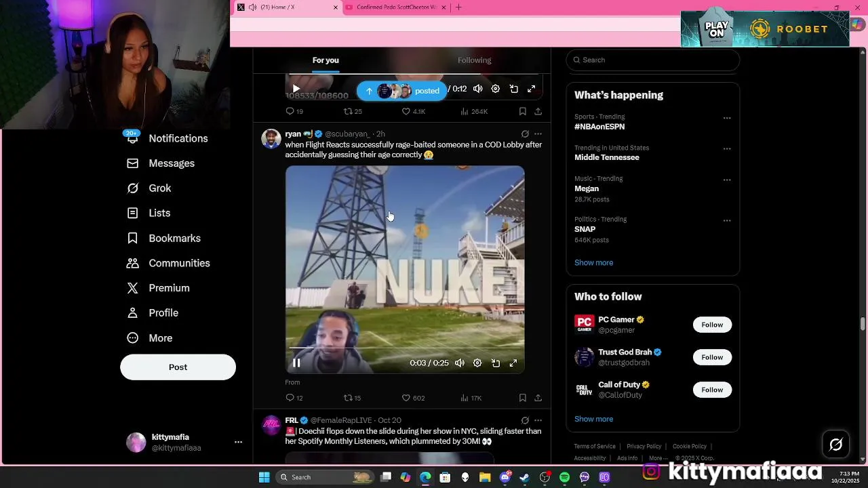The height and width of the screenshot is (488, 868).
Task: Follow PC Gamer
Action: [712, 325]
